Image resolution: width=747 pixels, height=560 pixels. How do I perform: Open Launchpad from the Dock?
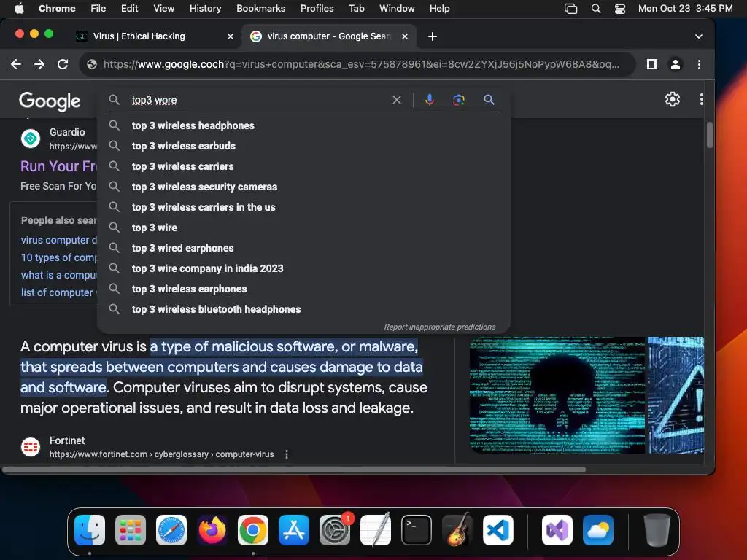[x=131, y=530]
